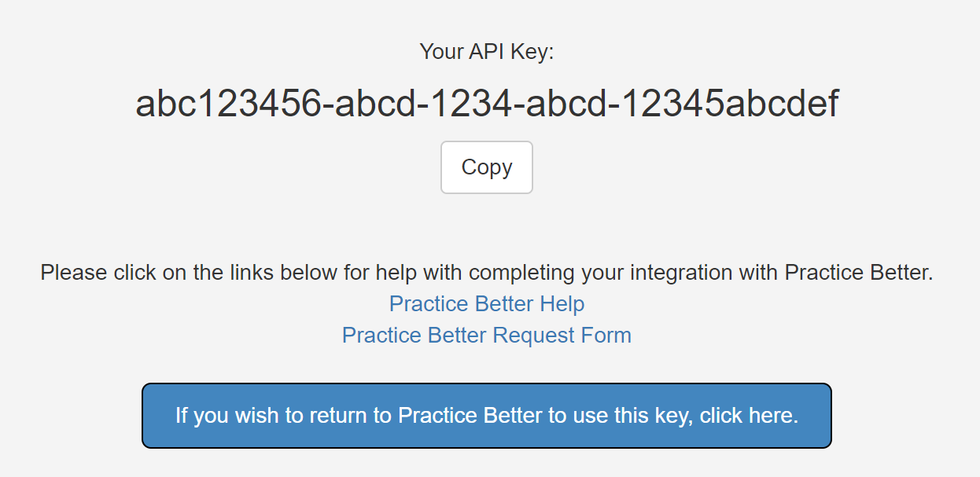Click the word "key," on the blue button
The image size is (980, 477).
pyautogui.click(x=675, y=416)
